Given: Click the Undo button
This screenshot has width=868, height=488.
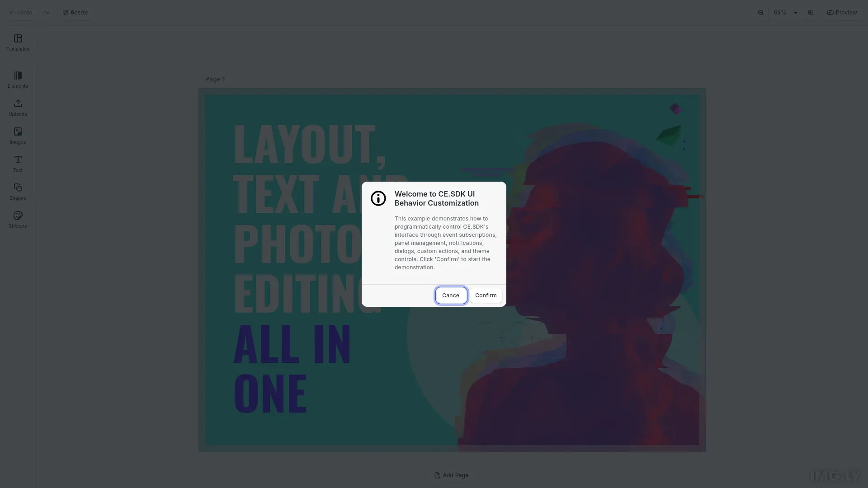Looking at the screenshot, I should click(x=20, y=12).
